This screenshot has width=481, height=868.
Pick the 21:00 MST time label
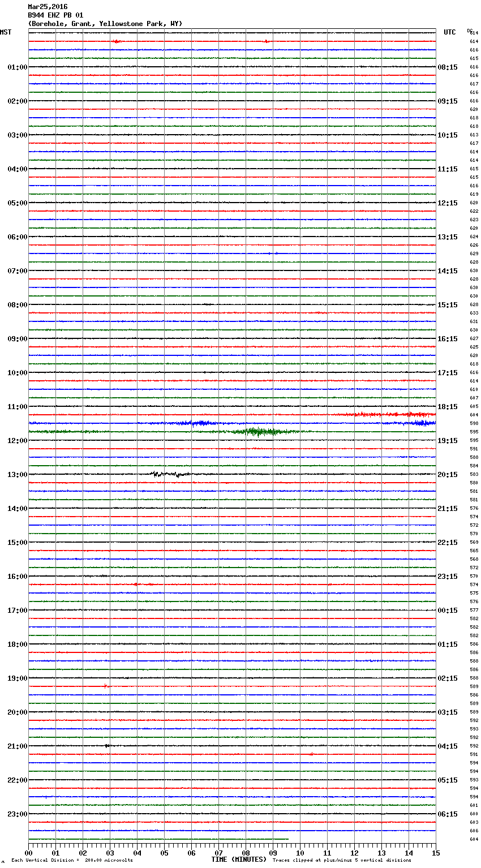(x=18, y=746)
